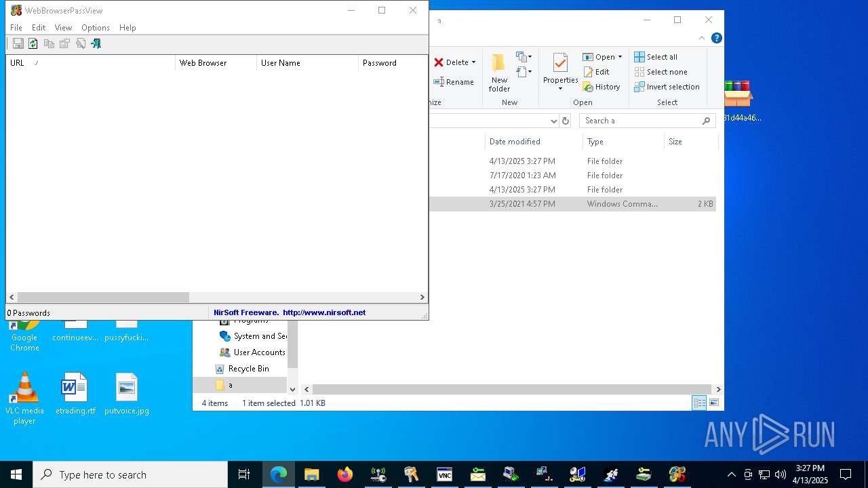Image resolution: width=868 pixels, height=488 pixels.
Task: Click Edit in the Explorer ribbon
Action: pos(596,72)
